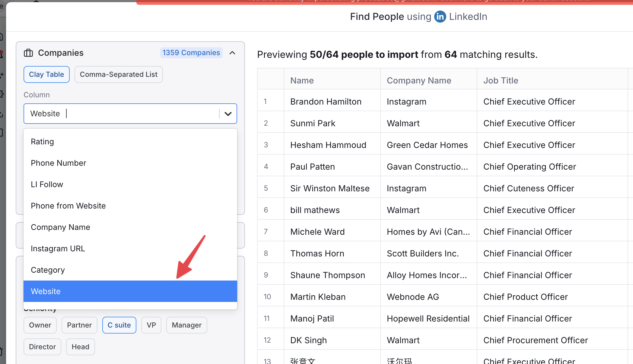
Task: Choose Phone Number column option
Action: pos(59,163)
